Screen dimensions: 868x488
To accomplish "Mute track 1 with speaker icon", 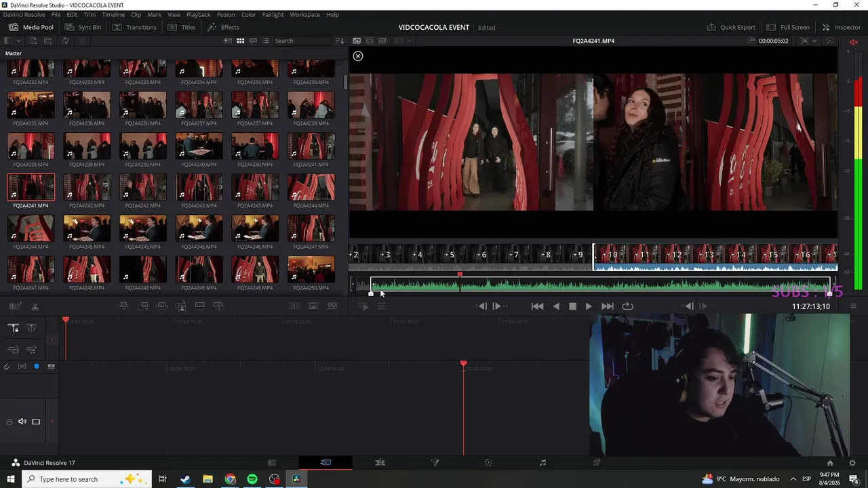I will pos(22,422).
